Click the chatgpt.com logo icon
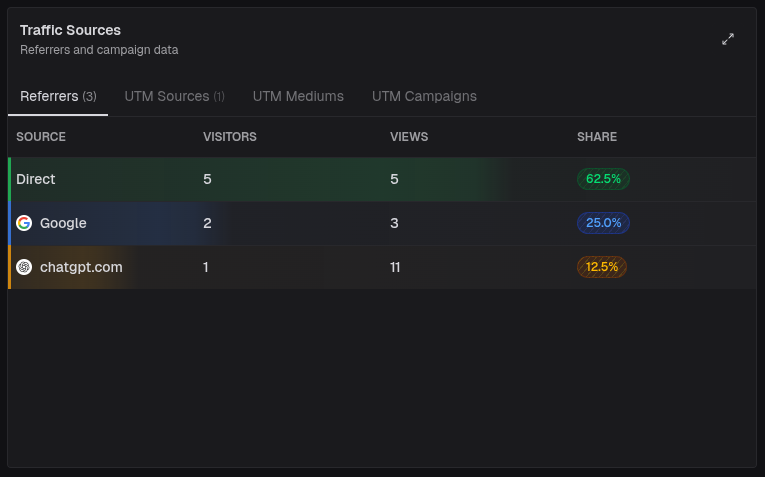765x477 pixels. point(24,267)
